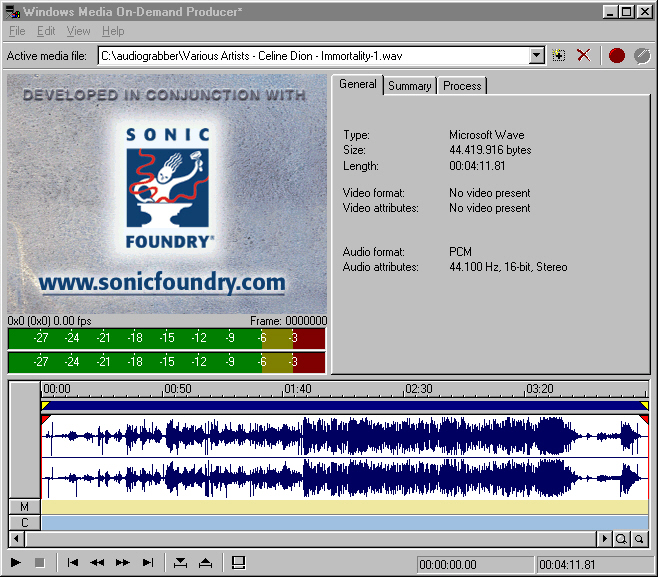Switch to the Process tab

coord(462,86)
